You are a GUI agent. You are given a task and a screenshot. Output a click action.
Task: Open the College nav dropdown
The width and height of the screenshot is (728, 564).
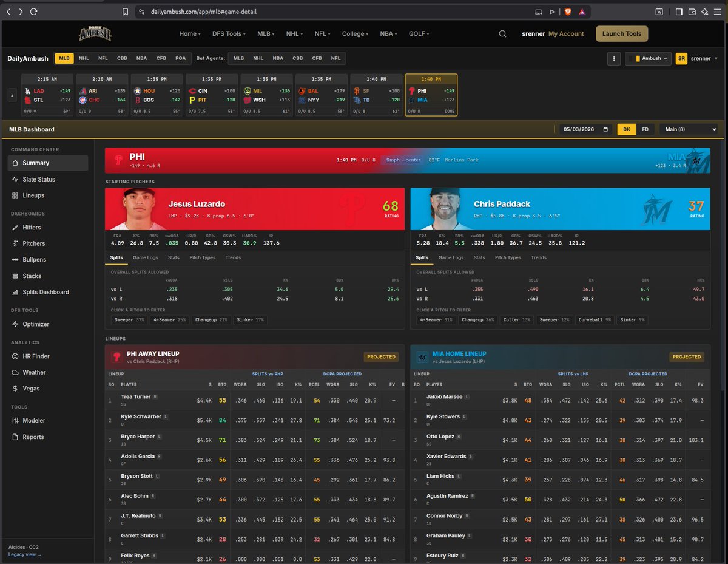pyautogui.click(x=356, y=34)
